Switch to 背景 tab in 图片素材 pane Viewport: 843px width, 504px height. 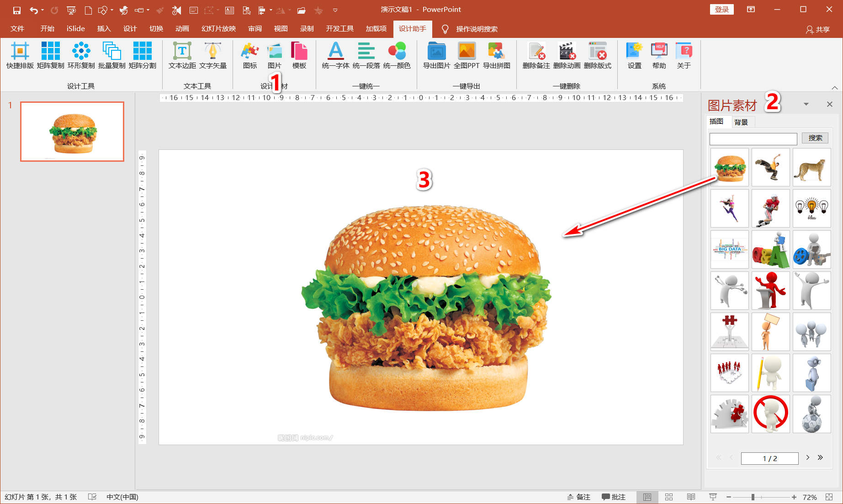coord(741,122)
